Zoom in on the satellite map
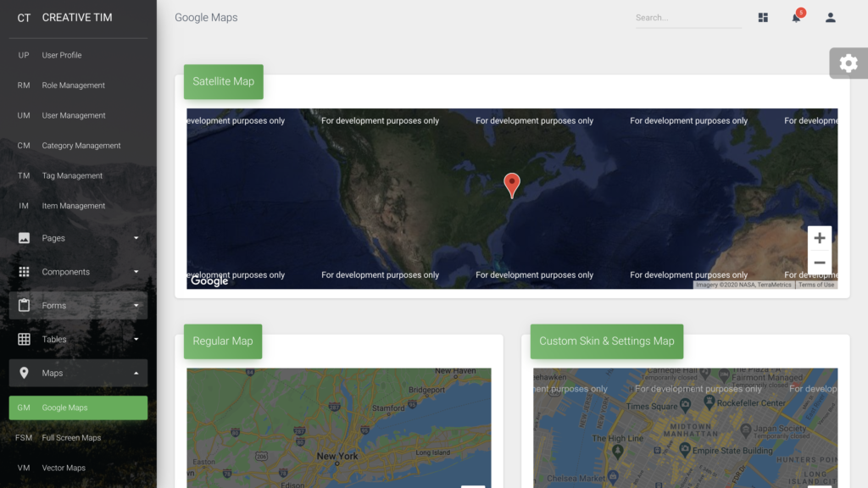The image size is (868, 488). click(x=820, y=239)
